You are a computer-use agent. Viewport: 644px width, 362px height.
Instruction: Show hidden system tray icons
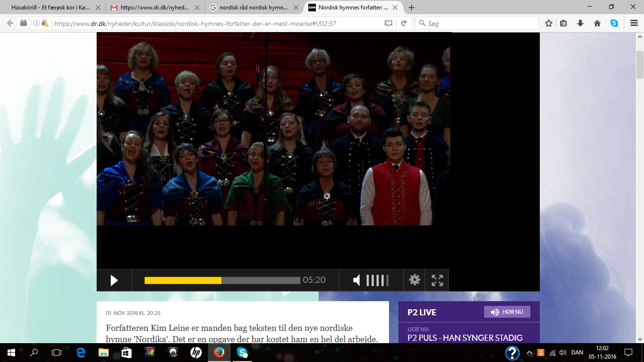coord(529,353)
